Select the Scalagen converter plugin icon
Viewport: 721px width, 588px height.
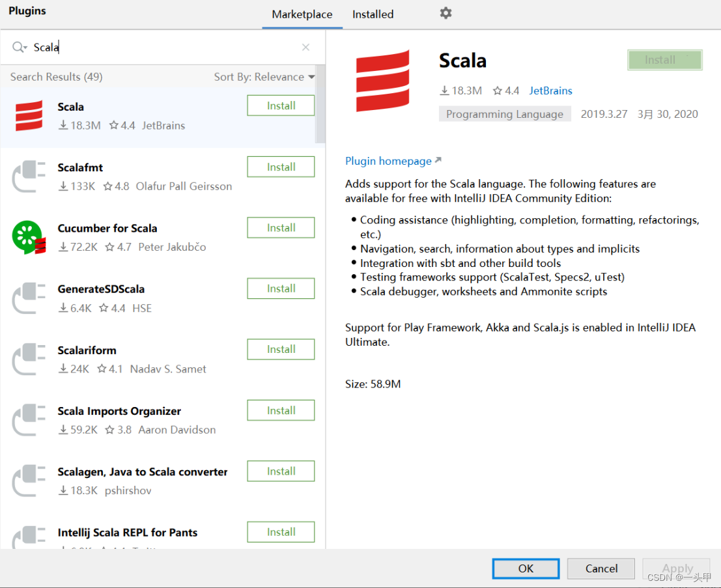coord(29,481)
